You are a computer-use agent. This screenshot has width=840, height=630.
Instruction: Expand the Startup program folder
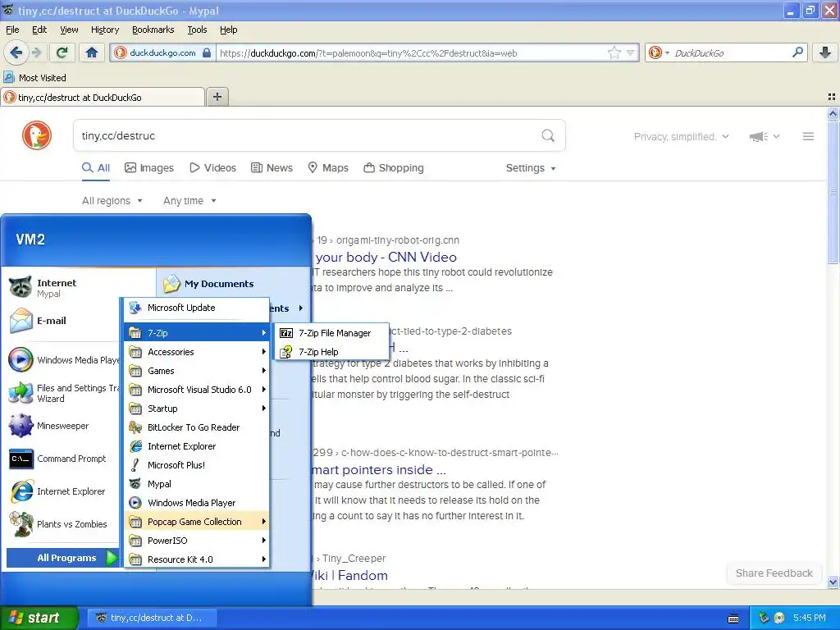tap(197, 409)
